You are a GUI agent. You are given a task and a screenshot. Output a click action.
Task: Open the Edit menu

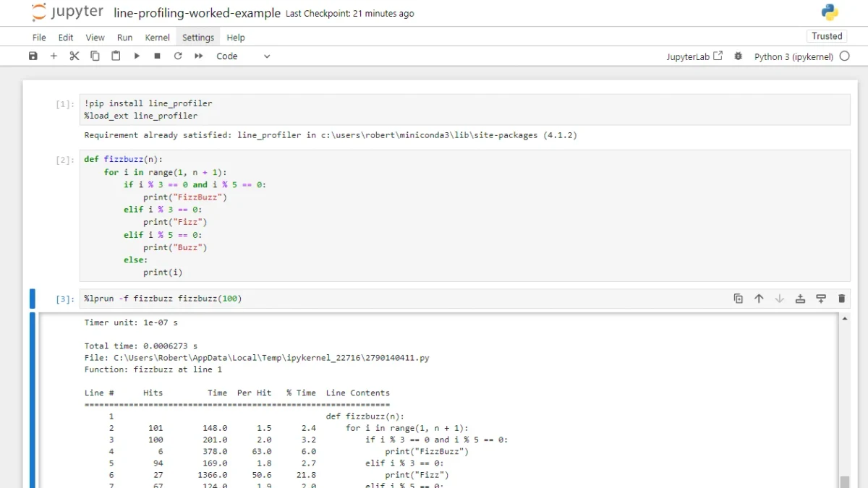click(x=66, y=38)
